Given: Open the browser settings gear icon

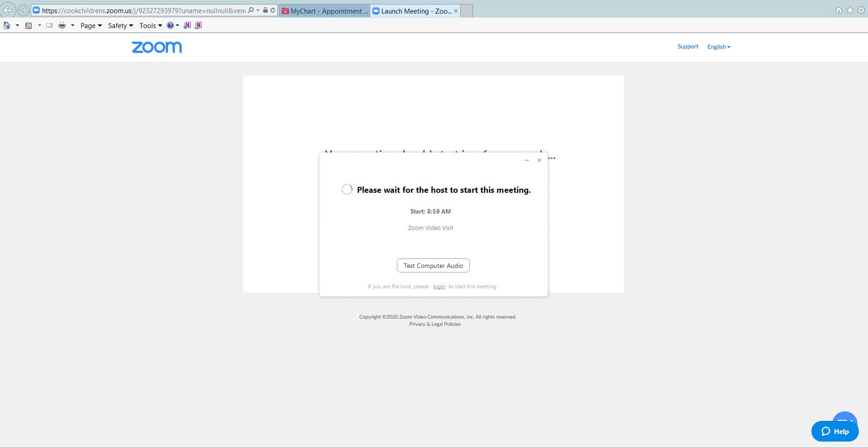Looking at the screenshot, I should click(861, 10).
